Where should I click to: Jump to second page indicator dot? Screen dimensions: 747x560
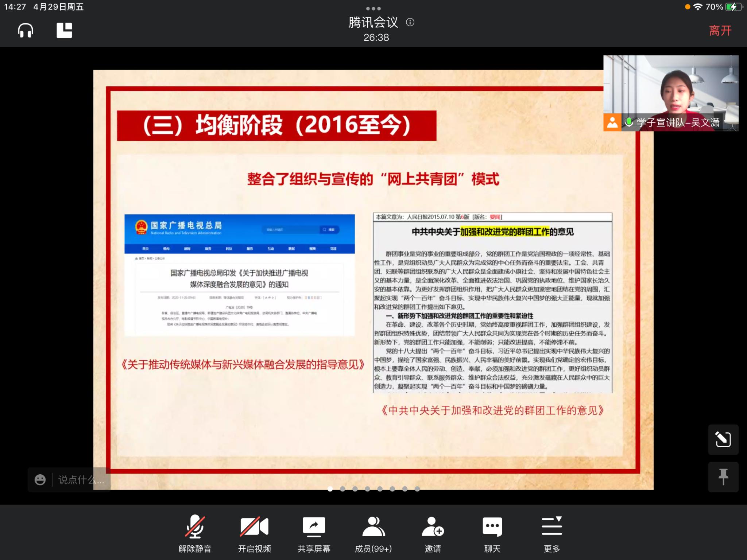tap(342, 489)
